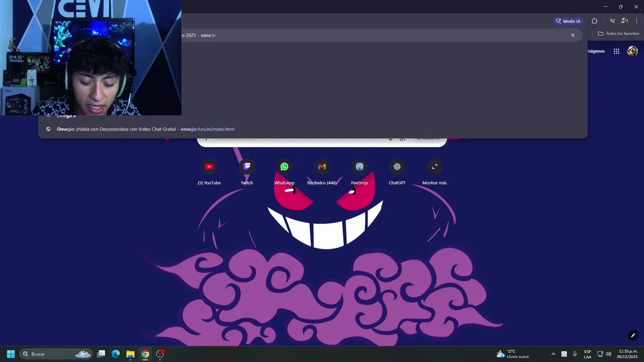
Task: Open the WhatsApp shortcut tile
Action: pos(284,172)
